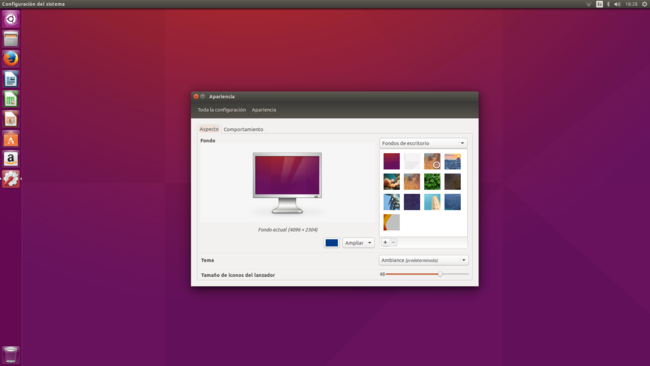650x366 pixels.
Task: Select the blue textured wallpaper thumbnail
Action: point(452,202)
